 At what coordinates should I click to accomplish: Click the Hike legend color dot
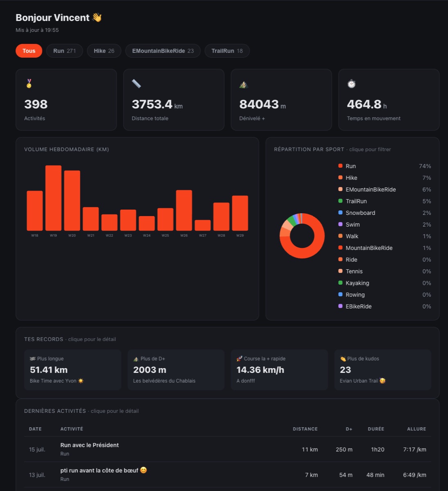tap(340, 178)
